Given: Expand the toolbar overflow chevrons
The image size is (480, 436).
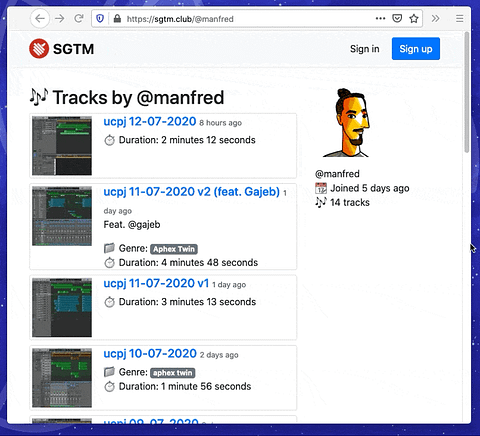Looking at the screenshot, I should (x=435, y=18).
